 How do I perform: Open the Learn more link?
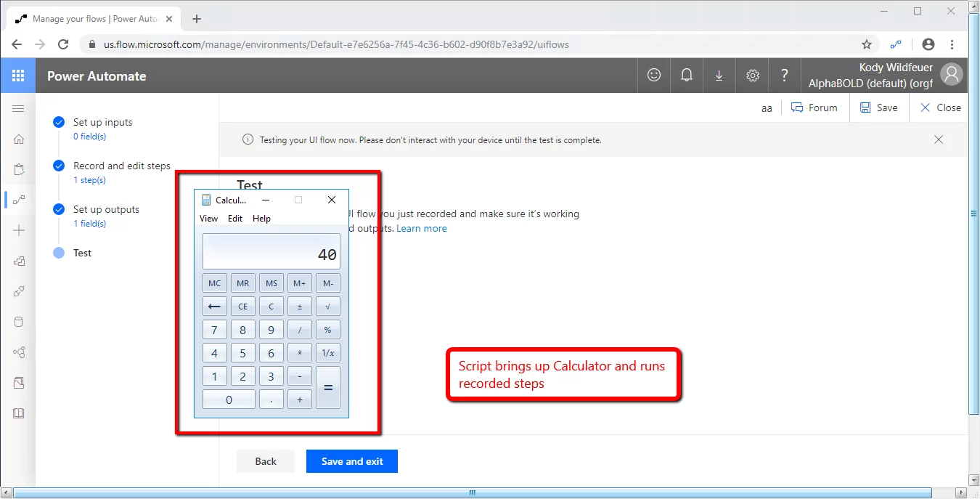(422, 228)
